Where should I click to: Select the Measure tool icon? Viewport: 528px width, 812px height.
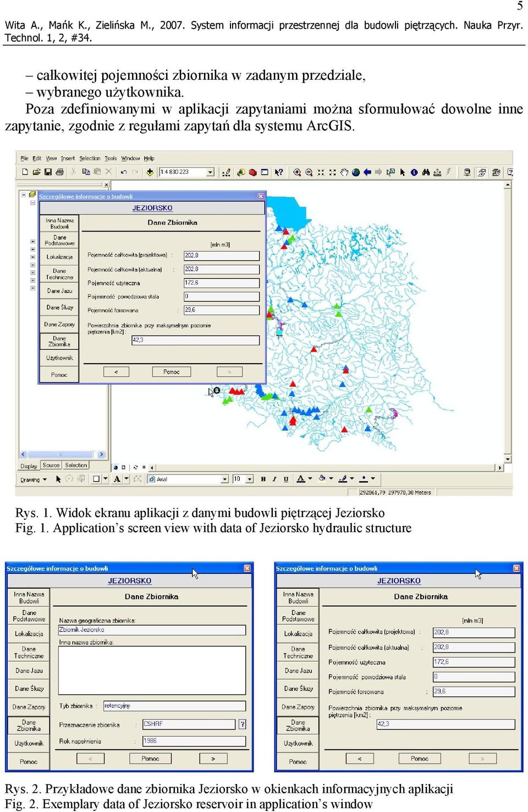click(x=437, y=172)
